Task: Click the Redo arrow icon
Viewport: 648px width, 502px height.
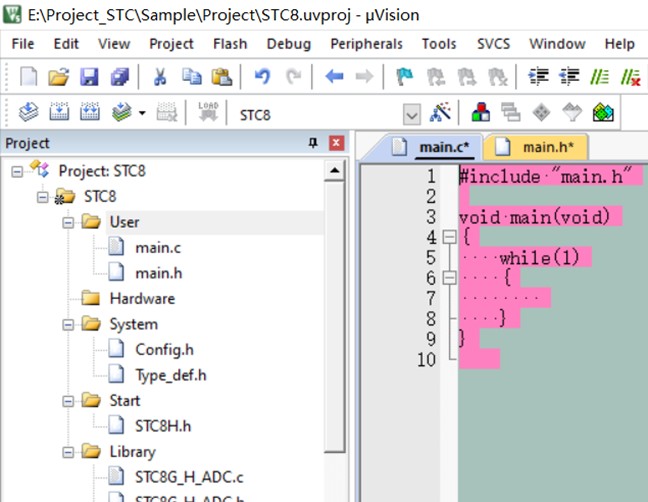Action: (293, 76)
